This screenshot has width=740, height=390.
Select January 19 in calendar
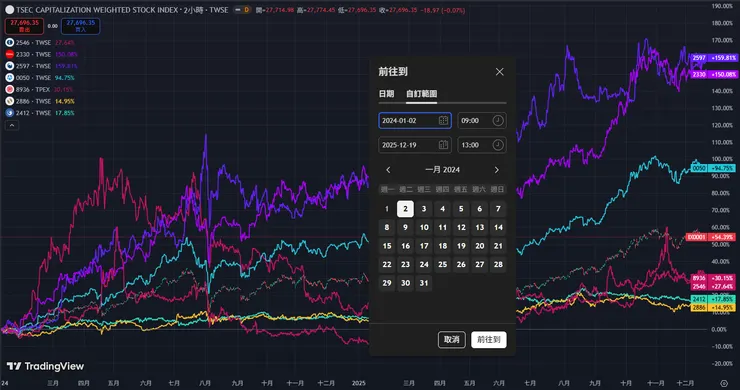coord(461,246)
